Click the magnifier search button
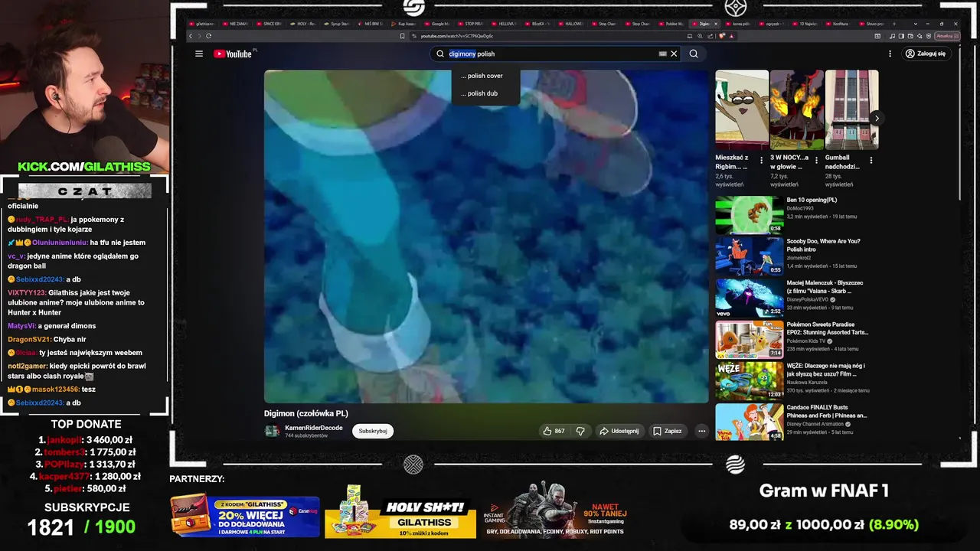The image size is (980, 551). [x=694, y=54]
